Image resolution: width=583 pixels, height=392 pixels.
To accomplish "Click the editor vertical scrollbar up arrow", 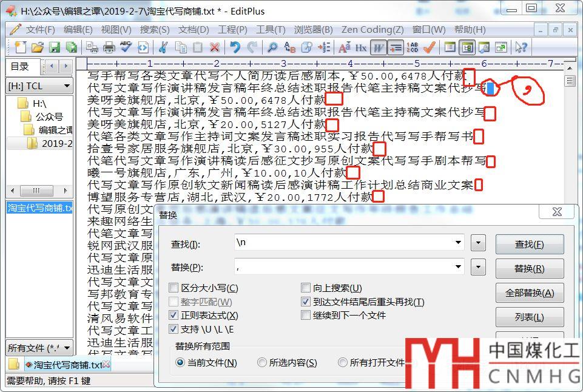I will 570,68.
